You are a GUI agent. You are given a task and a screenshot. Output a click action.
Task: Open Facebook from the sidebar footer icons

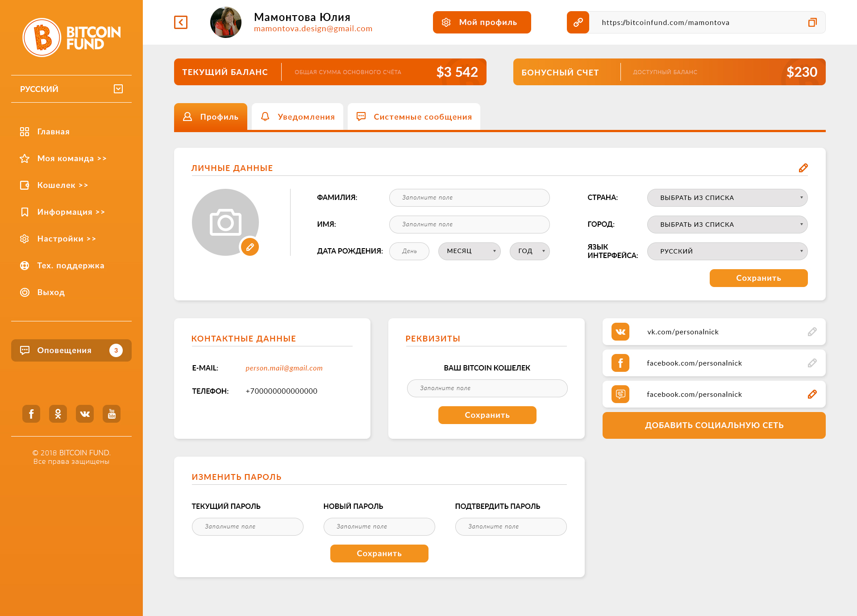point(31,414)
